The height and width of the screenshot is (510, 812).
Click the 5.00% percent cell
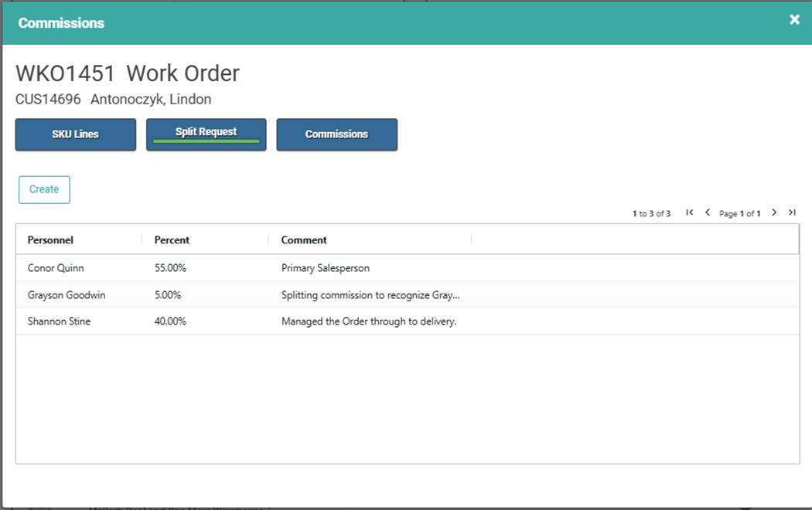pos(168,295)
